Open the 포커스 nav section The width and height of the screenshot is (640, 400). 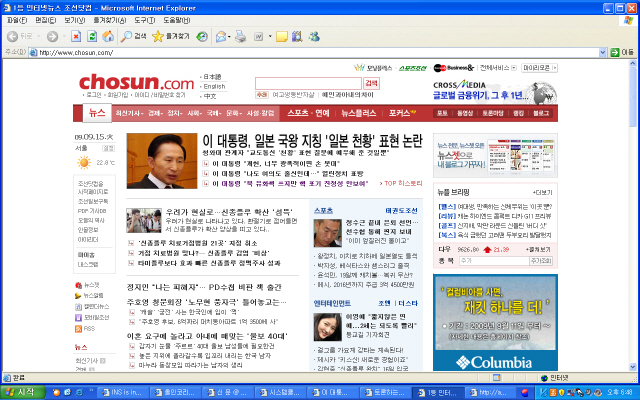pos(402,113)
